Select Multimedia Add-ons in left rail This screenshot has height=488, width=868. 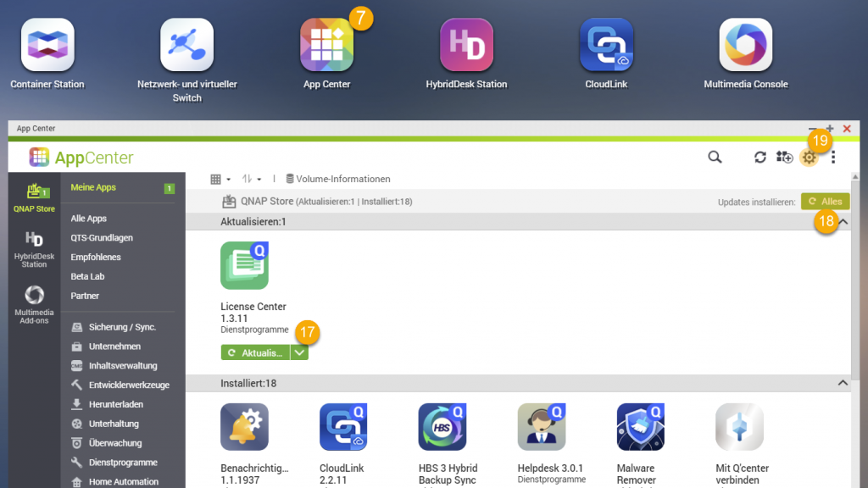(34, 304)
